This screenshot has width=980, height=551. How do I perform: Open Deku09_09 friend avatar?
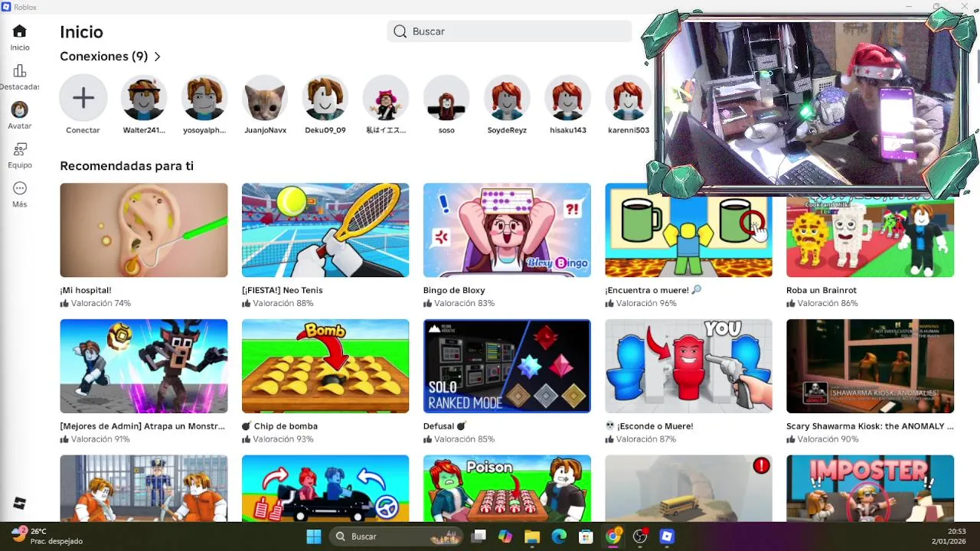325,97
